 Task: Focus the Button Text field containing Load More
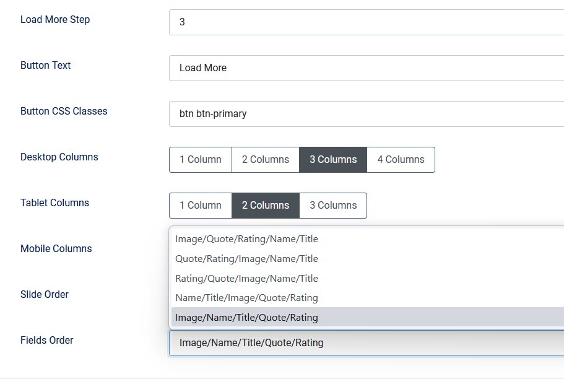365,68
